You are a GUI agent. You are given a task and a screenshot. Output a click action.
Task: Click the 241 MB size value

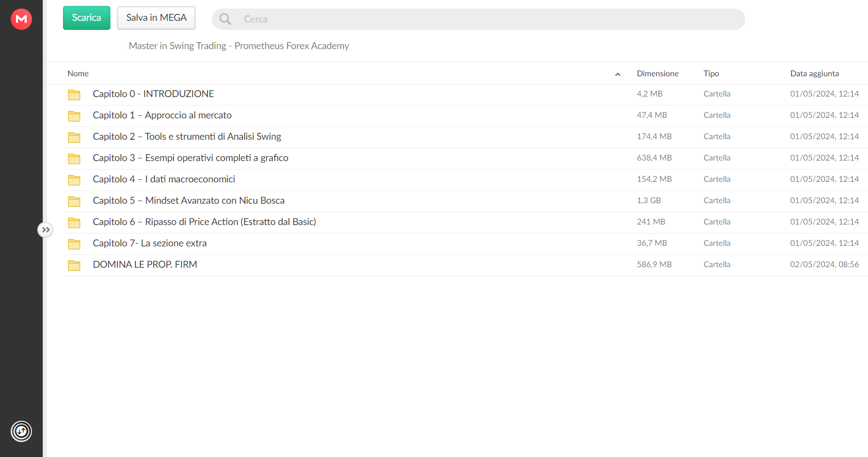click(x=651, y=222)
